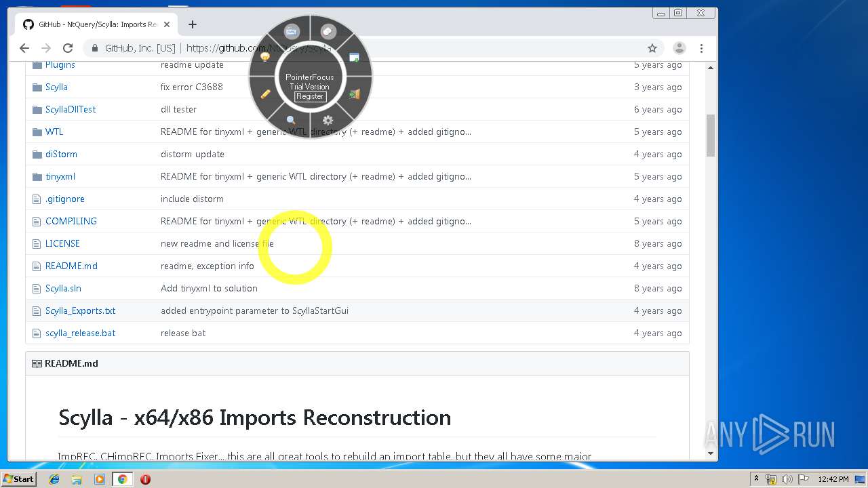Image resolution: width=868 pixels, height=488 pixels.
Task: Open Chrome profile avatar menu
Action: 679,48
